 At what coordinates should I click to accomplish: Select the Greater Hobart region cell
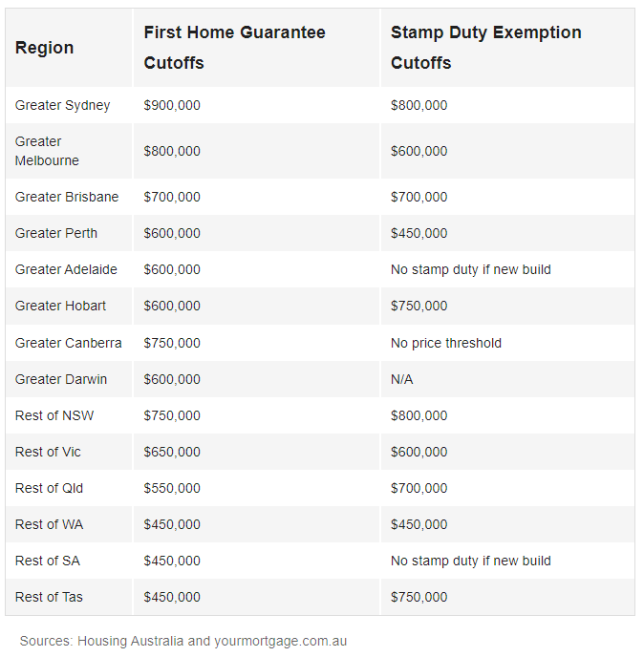(x=60, y=306)
